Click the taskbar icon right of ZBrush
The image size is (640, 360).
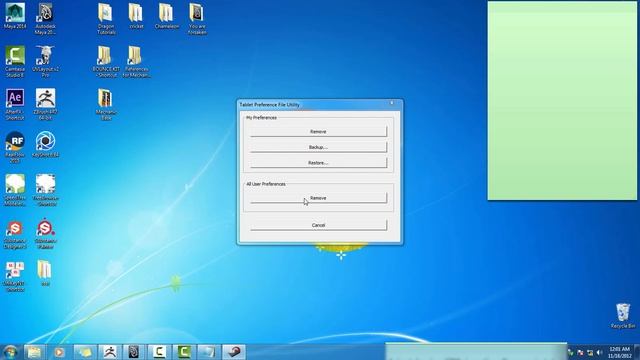[134, 352]
